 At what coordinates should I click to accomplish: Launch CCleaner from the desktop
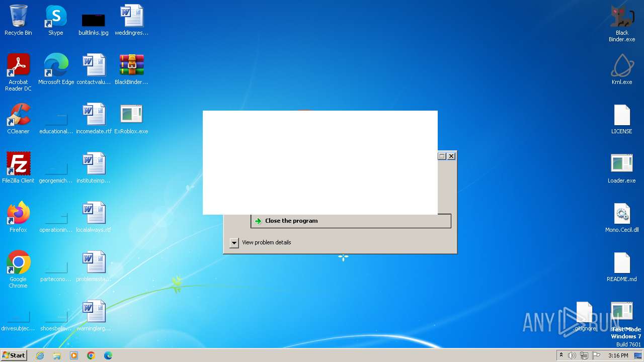(18, 119)
